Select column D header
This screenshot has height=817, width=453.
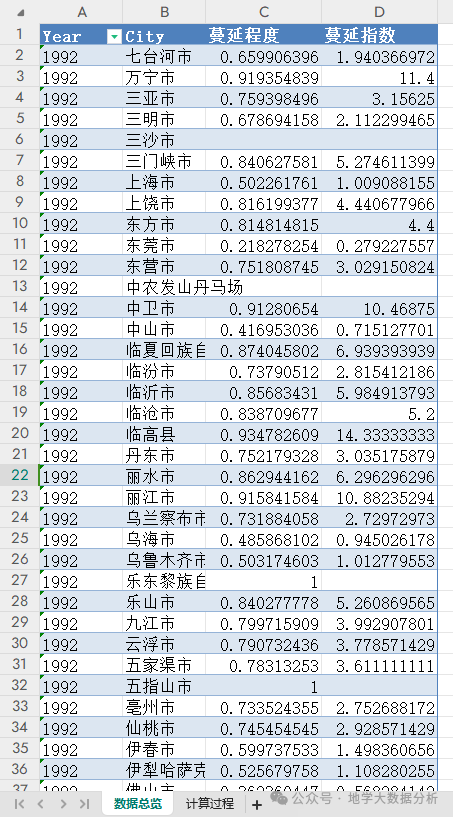pyautogui.click(x=379, y=11)
